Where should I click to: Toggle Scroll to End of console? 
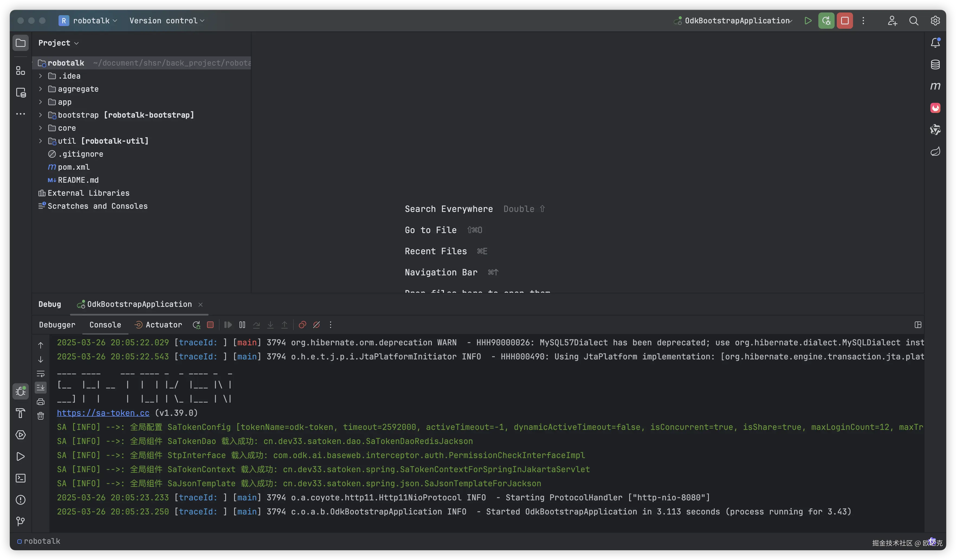tap(41, 387)
